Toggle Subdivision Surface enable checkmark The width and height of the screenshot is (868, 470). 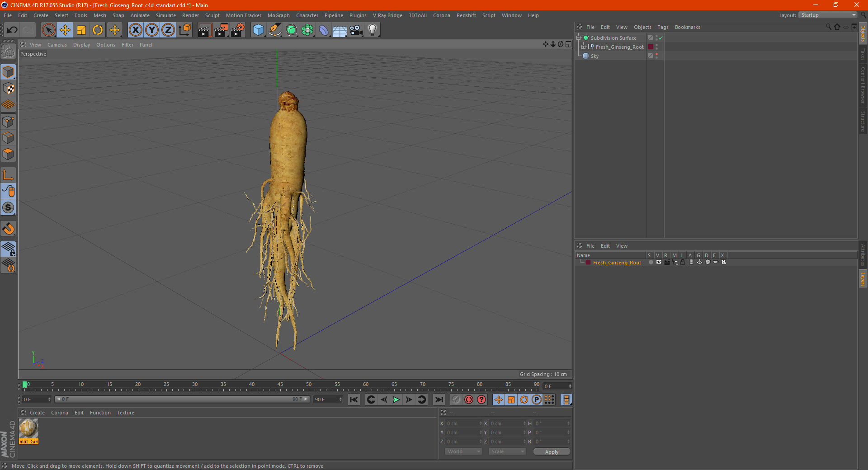click(x=660, y=38)
